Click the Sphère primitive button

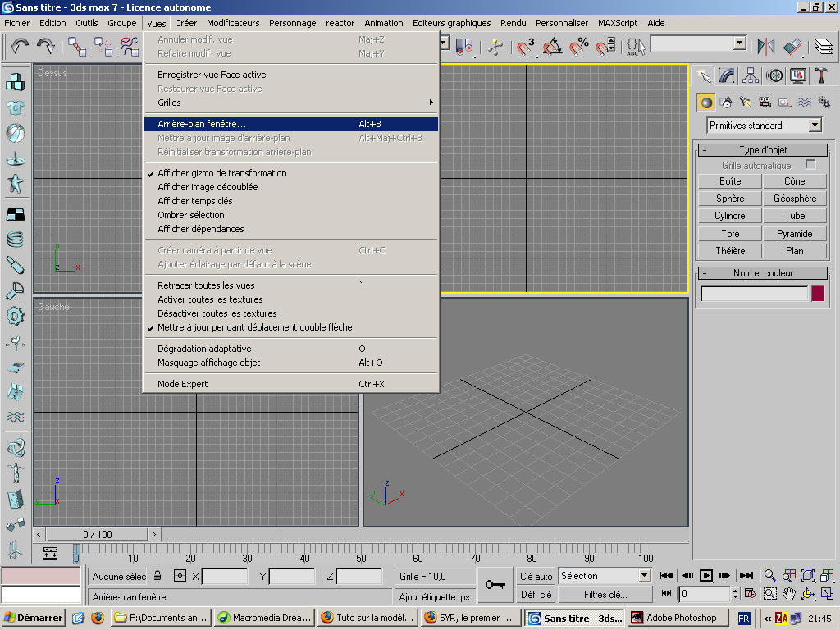point(730,199)
